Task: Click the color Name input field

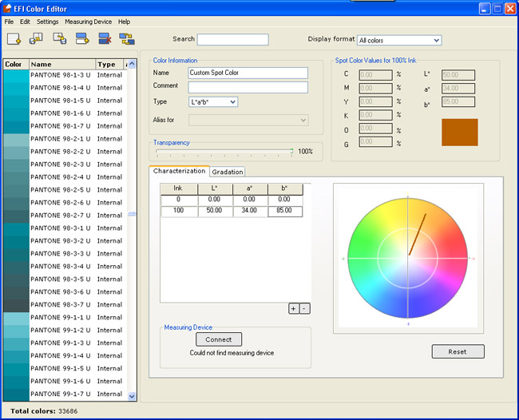Action: (x=248, y=73)
